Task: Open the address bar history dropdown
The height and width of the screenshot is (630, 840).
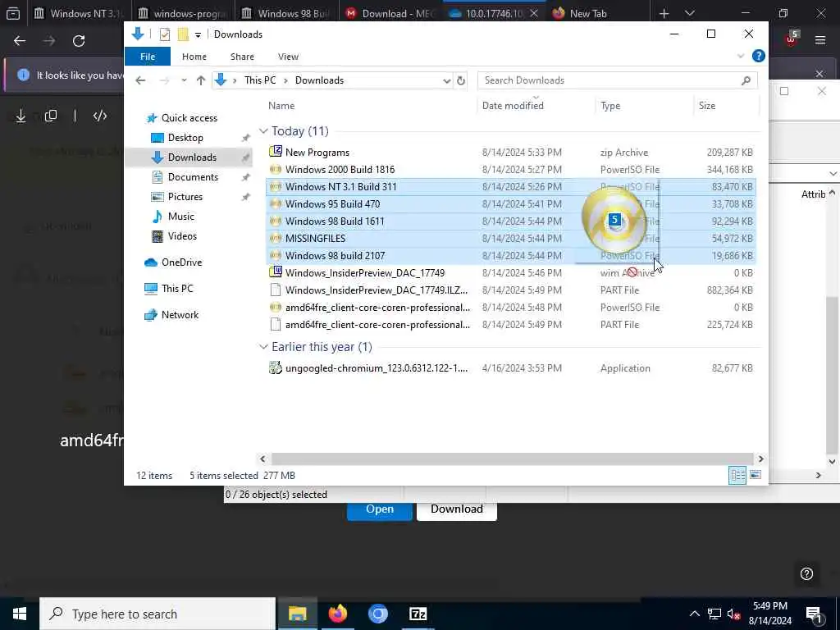Action: point(446,81)
